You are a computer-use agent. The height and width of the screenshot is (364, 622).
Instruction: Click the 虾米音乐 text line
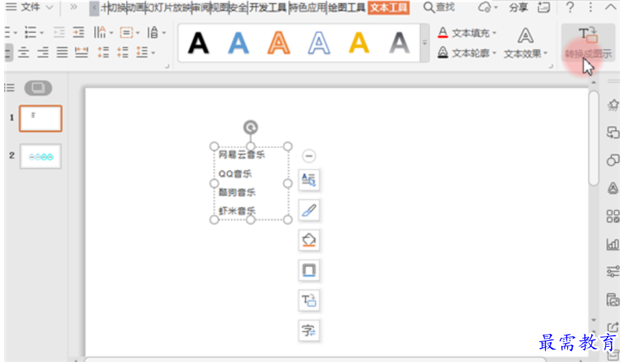click(x=237, y=211)
